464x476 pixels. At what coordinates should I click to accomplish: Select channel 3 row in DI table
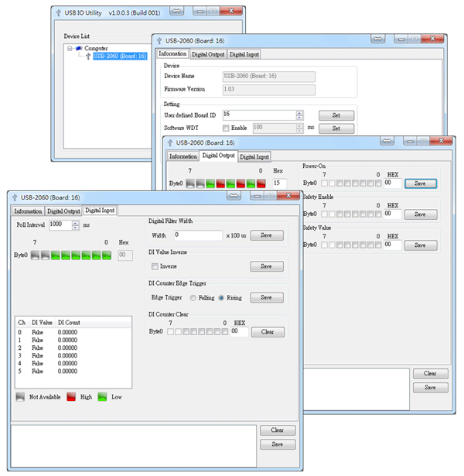pyautogui.click(x=73, y=356)
